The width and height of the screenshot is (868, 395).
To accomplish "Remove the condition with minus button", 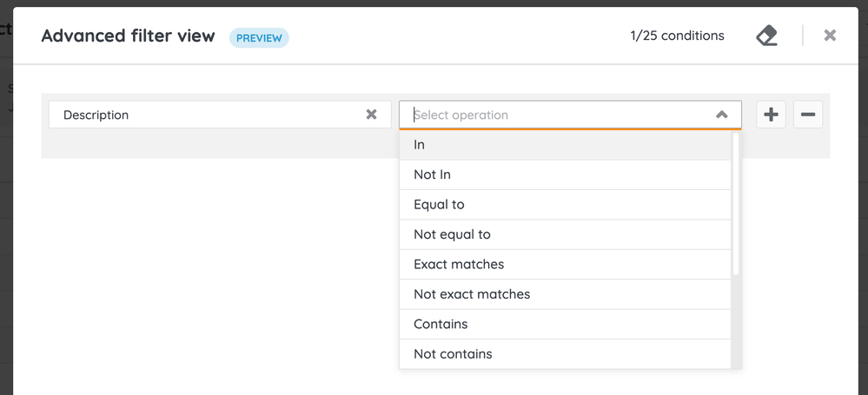I will [807, 115].
